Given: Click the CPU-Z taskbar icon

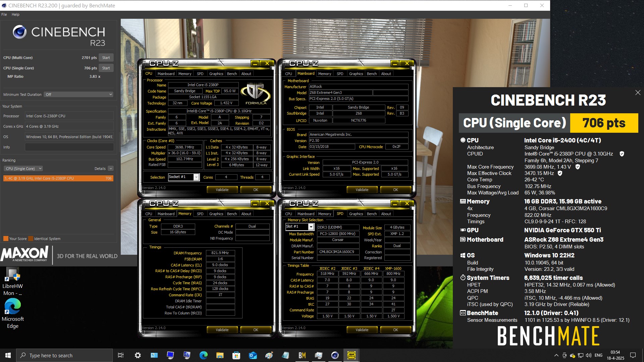Looking at the screenshot, I should coord(351,355).
